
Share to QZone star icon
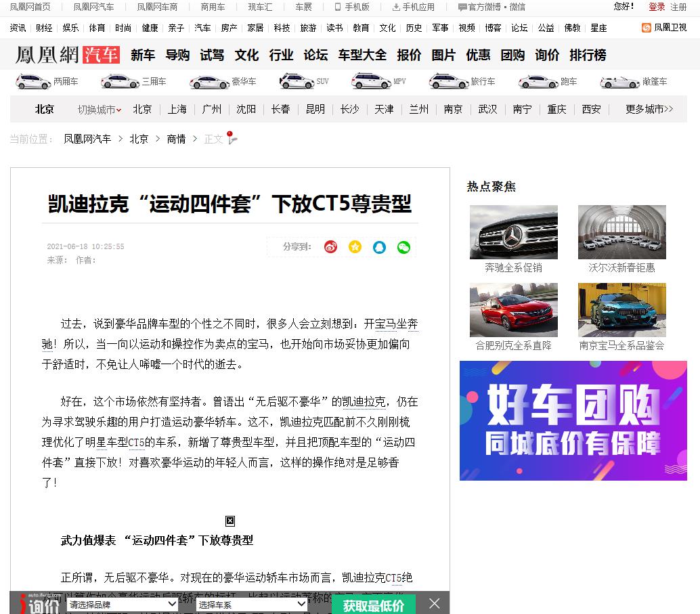pos(355,247)
